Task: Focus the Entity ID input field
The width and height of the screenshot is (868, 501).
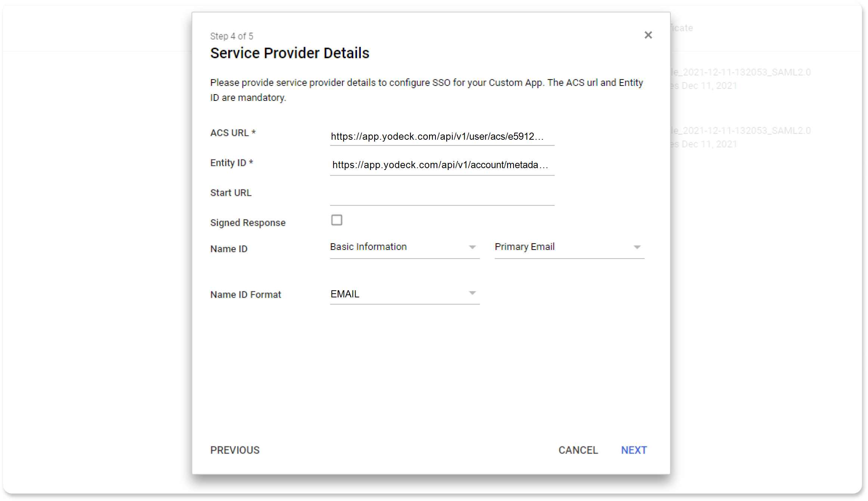Action: tap(442, 165)
